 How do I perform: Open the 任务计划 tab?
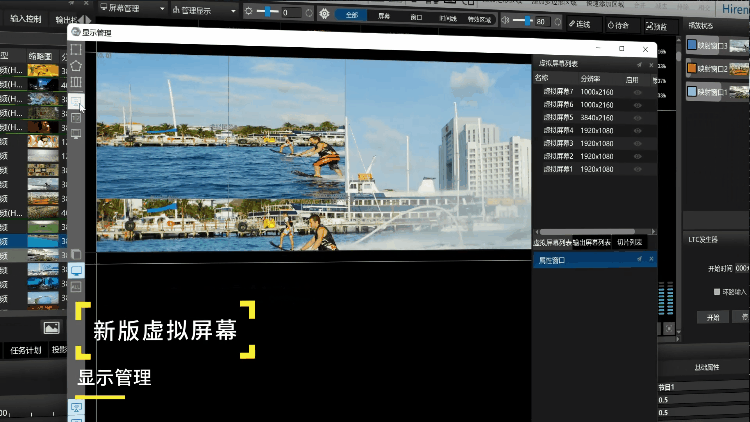coord(26,350)
